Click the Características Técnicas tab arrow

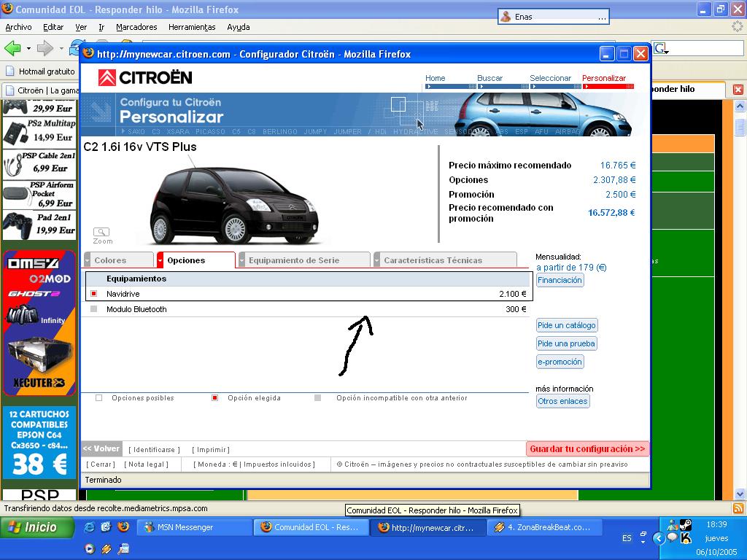click(377, 260)
